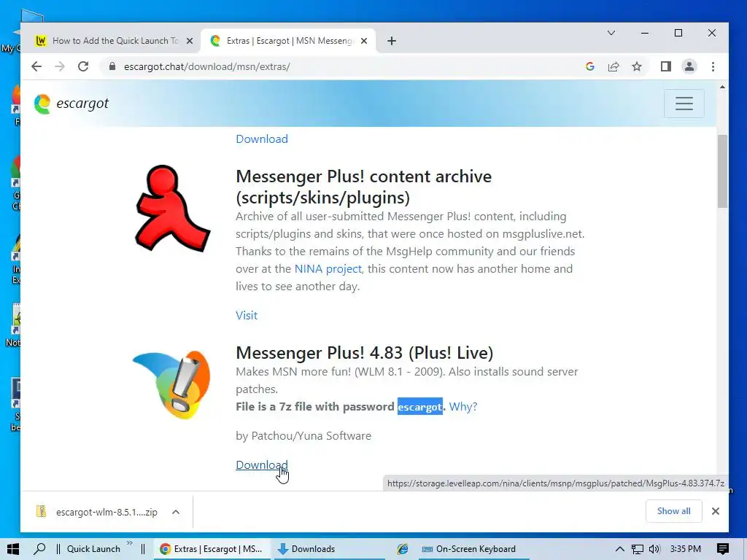747x560 pixels.
Task: Select Chrome 'Extras | Escargot' taskbar button
Action: point(212,549)
